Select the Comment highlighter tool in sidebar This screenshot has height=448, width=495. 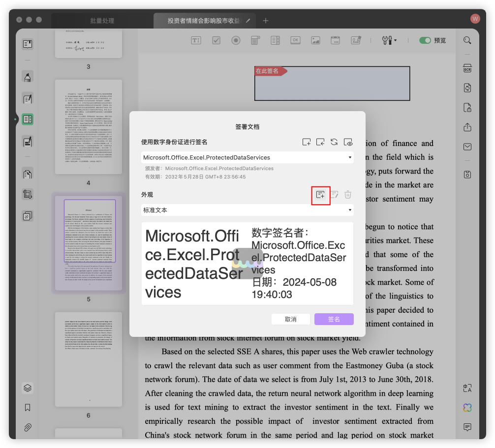tap(28, 77)
